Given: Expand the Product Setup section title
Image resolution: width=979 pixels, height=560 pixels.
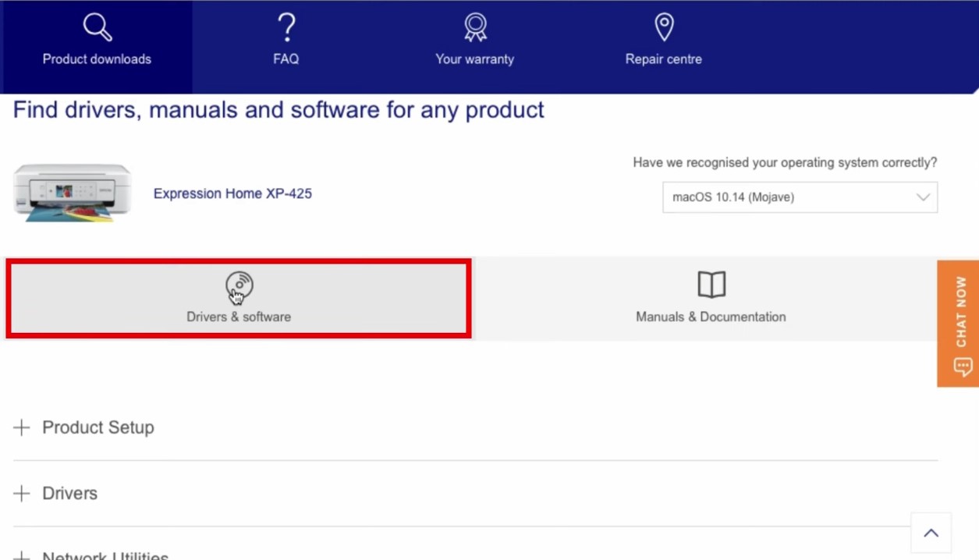Looking at the screenshot, I should click(x=98, y=427).
